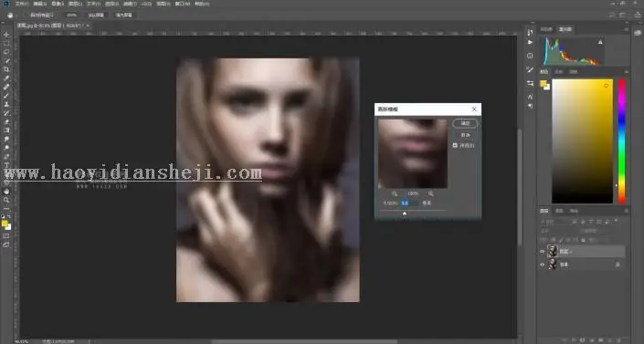Select the Lasso tool

click(6, 52)
